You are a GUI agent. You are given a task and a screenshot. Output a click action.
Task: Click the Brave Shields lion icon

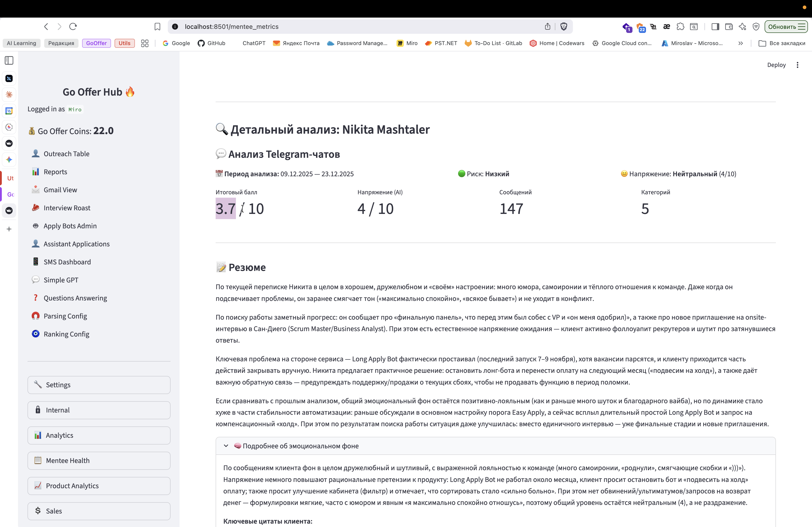564,27
